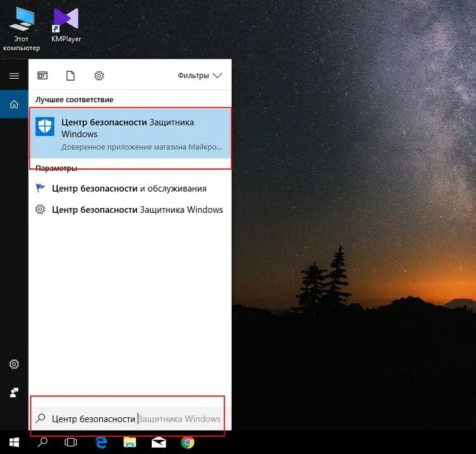Open Settings gear in search sidebar
This screenshot has height=454, width=476.
coord(14,364)
